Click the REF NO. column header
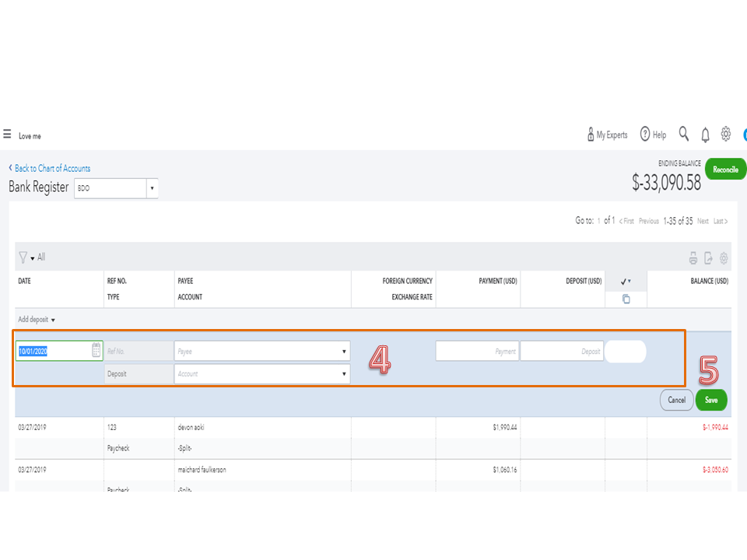The height and width of the screenshot is (560, 747). [x=117, y=281]
